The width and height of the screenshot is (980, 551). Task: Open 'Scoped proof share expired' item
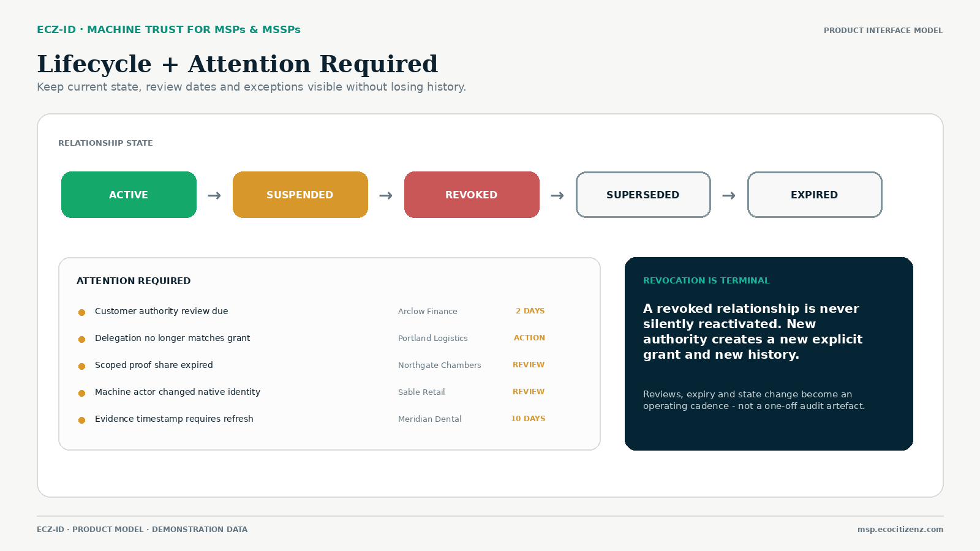(x=154, y=365)
